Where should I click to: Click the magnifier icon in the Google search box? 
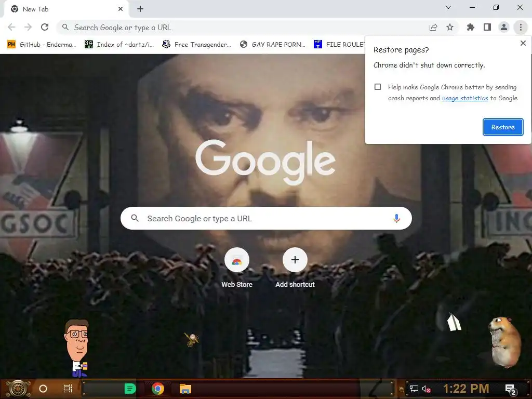135,218
